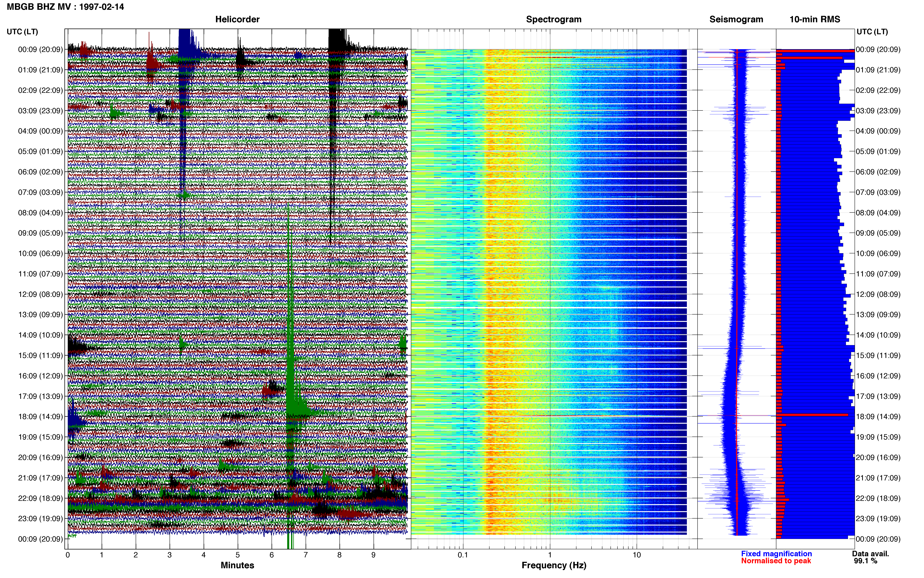Click left time label '18:09 (14:09)'
This screenshot has height=578, width=924.
click(x=41, y=417)
